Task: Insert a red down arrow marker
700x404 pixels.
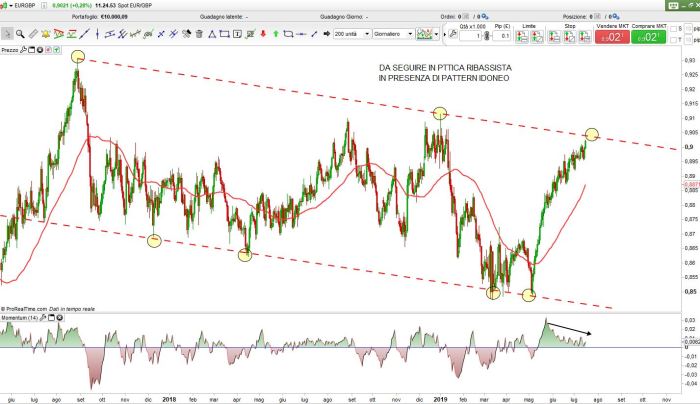Action: pyautogui.click(x=263, y=33)
